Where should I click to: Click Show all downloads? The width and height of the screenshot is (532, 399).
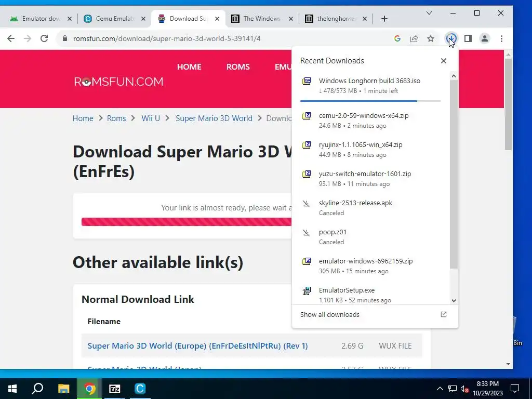click(x=329, y=314)
